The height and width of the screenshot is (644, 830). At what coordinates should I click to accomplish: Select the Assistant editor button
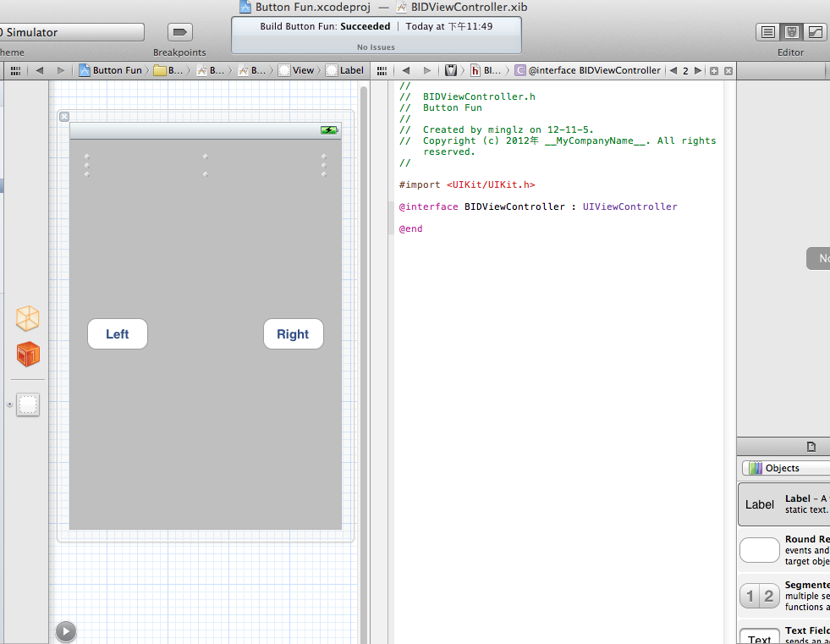point(792,32)
